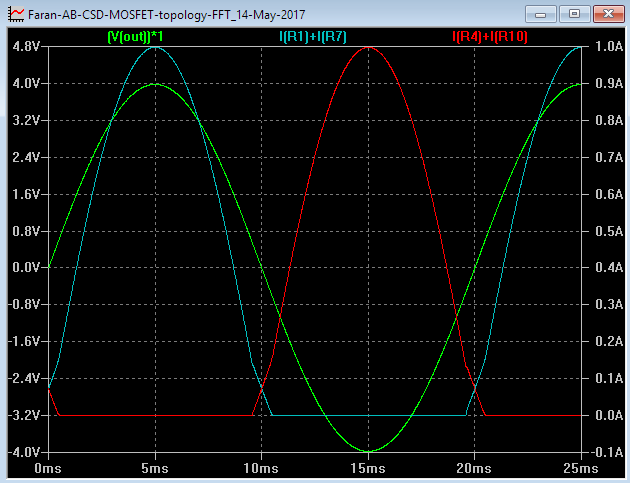
Task: Click the 0.3A right axis label
Action: 609,305
